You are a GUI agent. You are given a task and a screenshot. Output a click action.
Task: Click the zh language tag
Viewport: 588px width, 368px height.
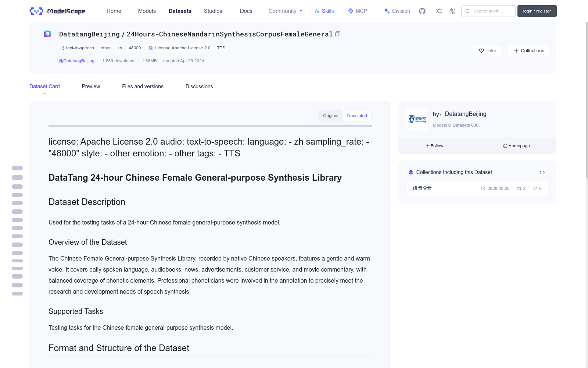pyautogui.click(x=119, y=48)
